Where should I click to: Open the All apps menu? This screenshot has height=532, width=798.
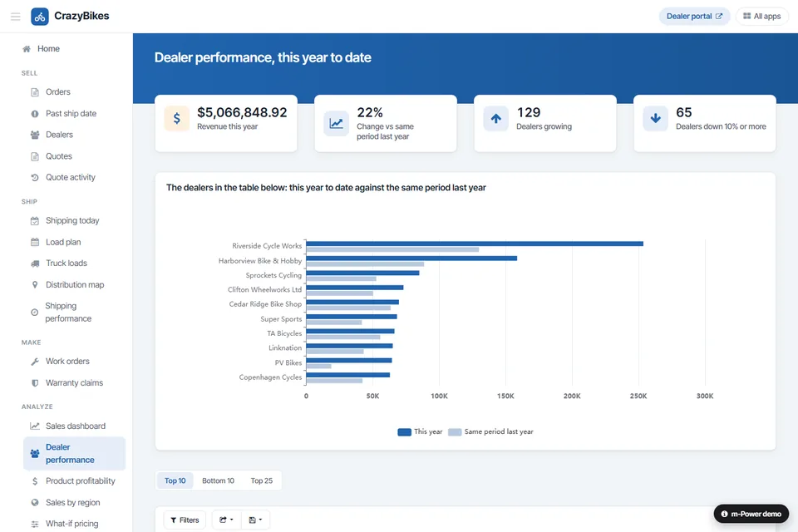pyautogui.click(x=762, y=17)
